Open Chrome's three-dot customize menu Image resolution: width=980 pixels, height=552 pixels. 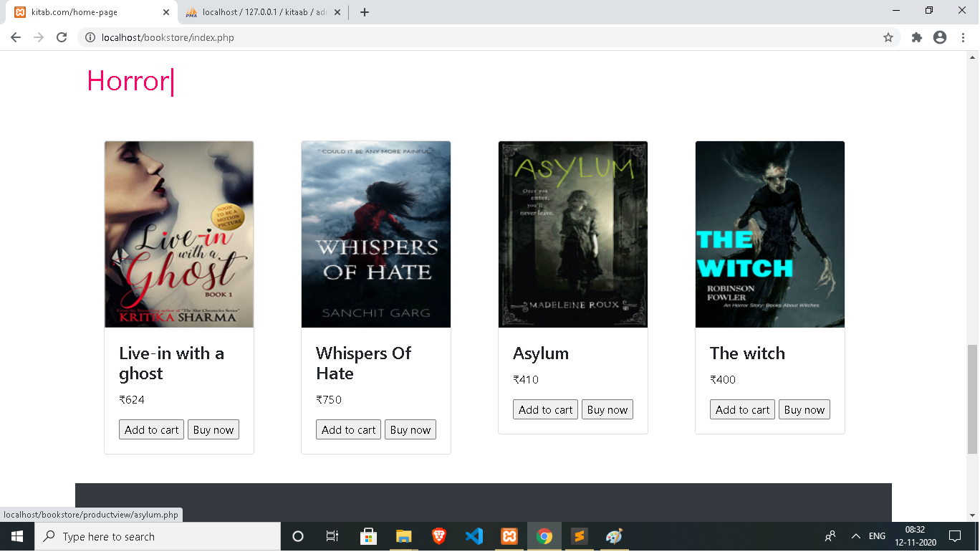pos(963,38)
